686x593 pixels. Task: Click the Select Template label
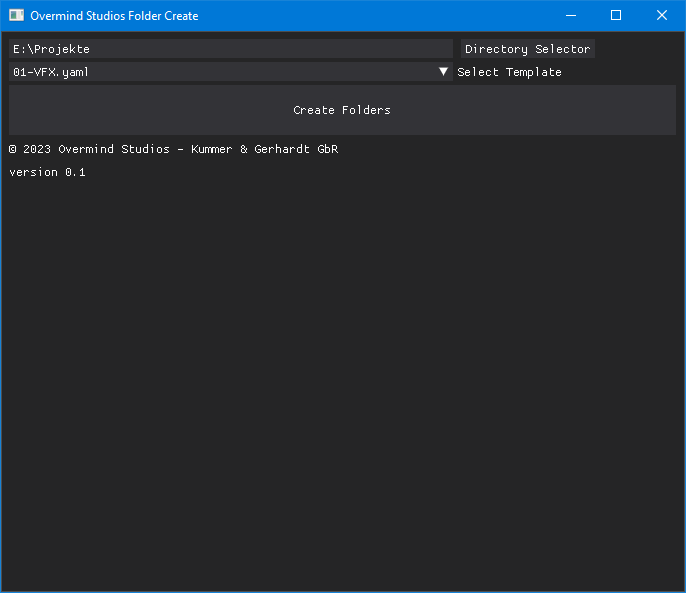(x=509, y=72)
